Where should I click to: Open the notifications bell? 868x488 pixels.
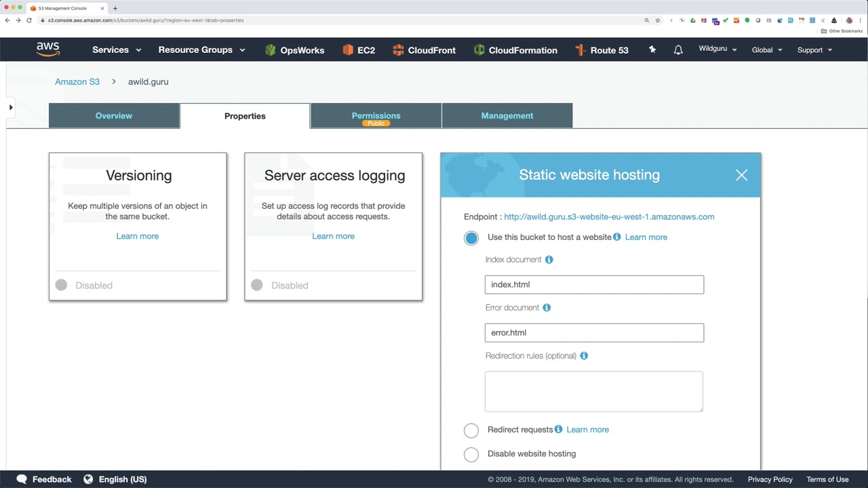[678, 49]
